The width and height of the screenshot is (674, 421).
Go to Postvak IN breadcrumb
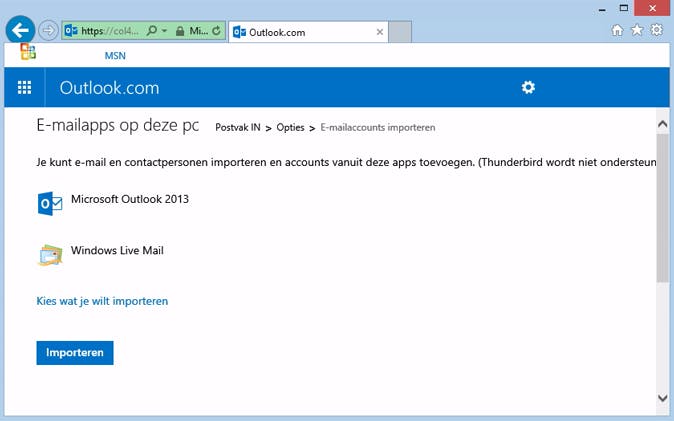238,127
